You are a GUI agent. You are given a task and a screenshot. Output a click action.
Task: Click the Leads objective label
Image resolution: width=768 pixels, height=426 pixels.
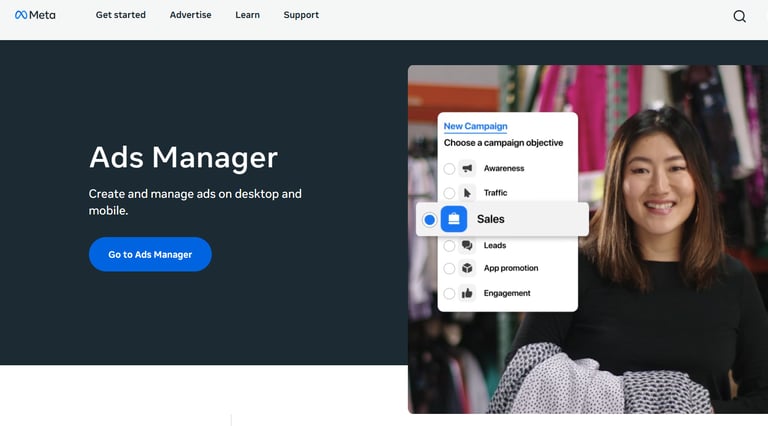[x=495, y=245]
